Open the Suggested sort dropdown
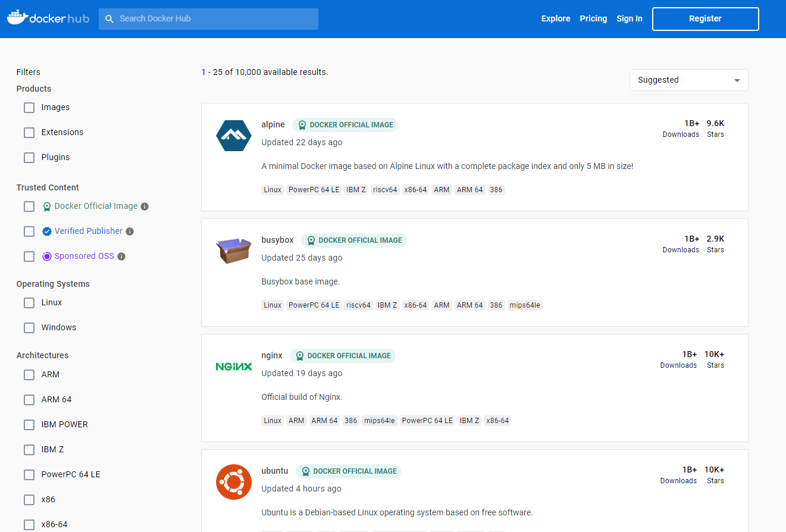Viewport: 786px width, 532px height. point(688,80)
